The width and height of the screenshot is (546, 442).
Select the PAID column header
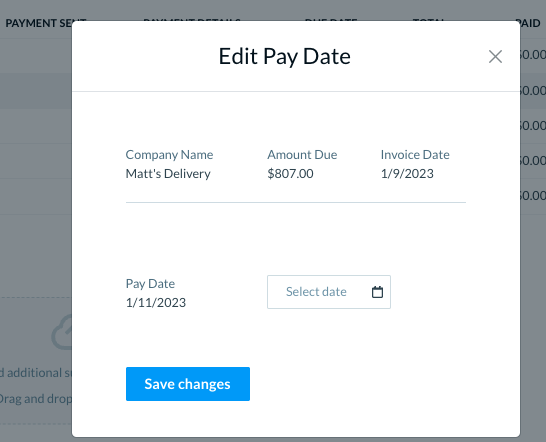click(530, 23)
